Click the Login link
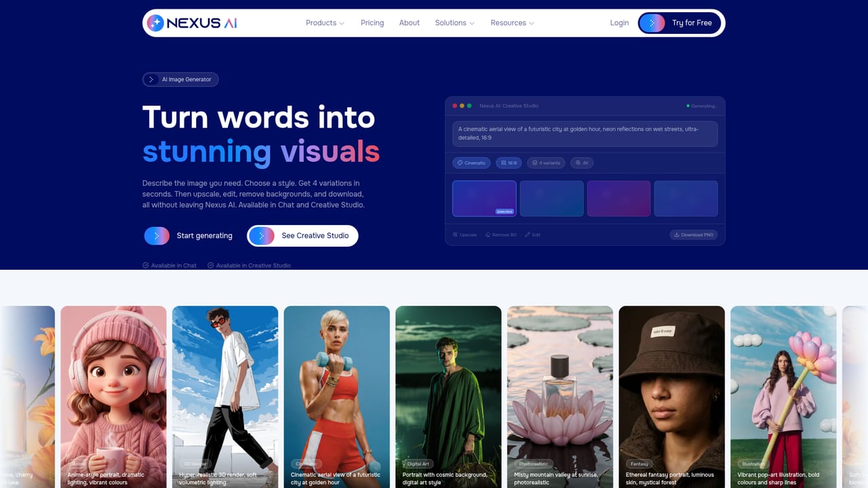This screenshot has height=488, width=868. pos(619,22)
